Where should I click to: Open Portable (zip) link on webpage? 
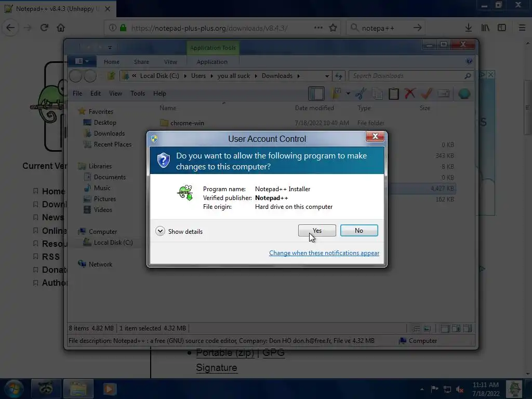[x=225, y=353]
